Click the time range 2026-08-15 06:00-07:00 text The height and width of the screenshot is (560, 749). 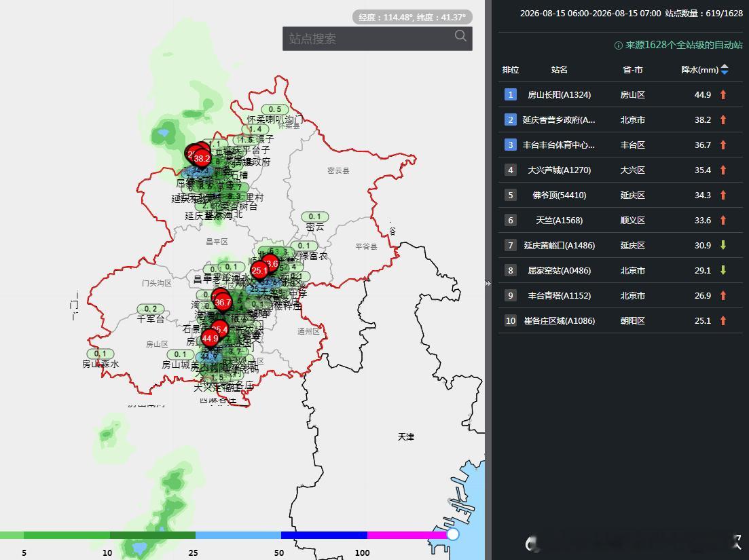pos(590,14)
